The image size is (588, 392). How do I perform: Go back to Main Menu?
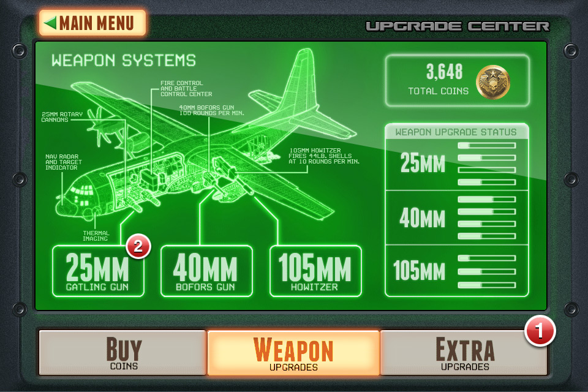92,23
